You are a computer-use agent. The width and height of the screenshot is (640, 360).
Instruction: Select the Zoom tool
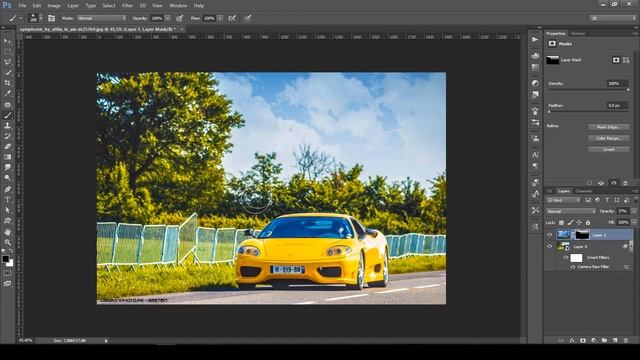[7, 242]
